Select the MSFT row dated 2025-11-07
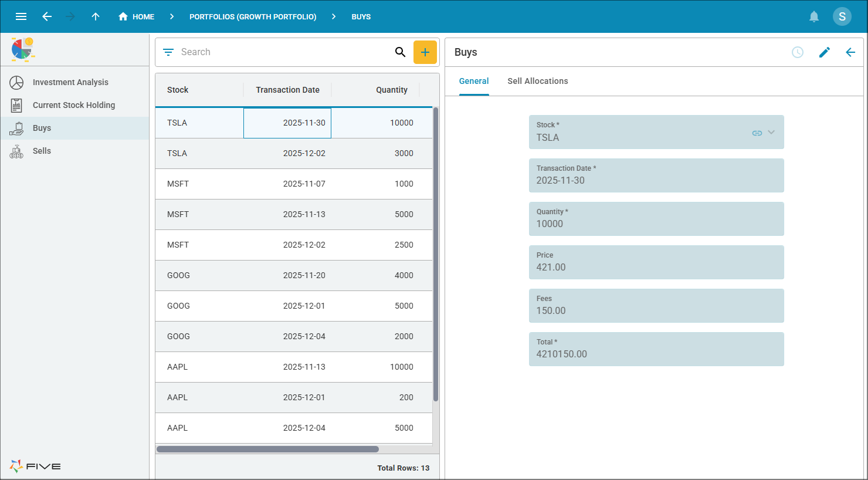Image resolution: width=868 pixels, height=480 pixels. (294, 184)
